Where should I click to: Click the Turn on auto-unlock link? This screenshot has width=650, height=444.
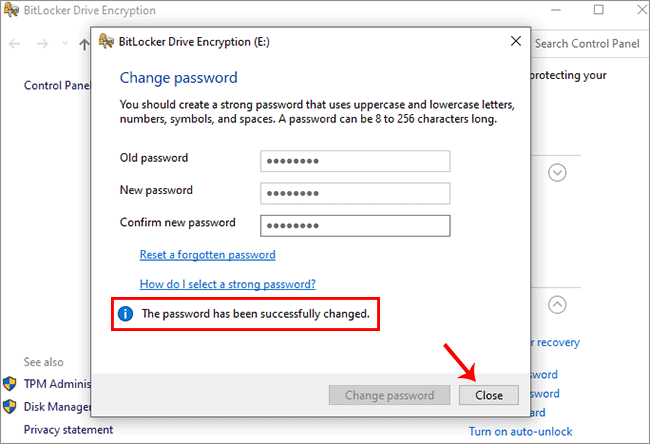(521, 432)
